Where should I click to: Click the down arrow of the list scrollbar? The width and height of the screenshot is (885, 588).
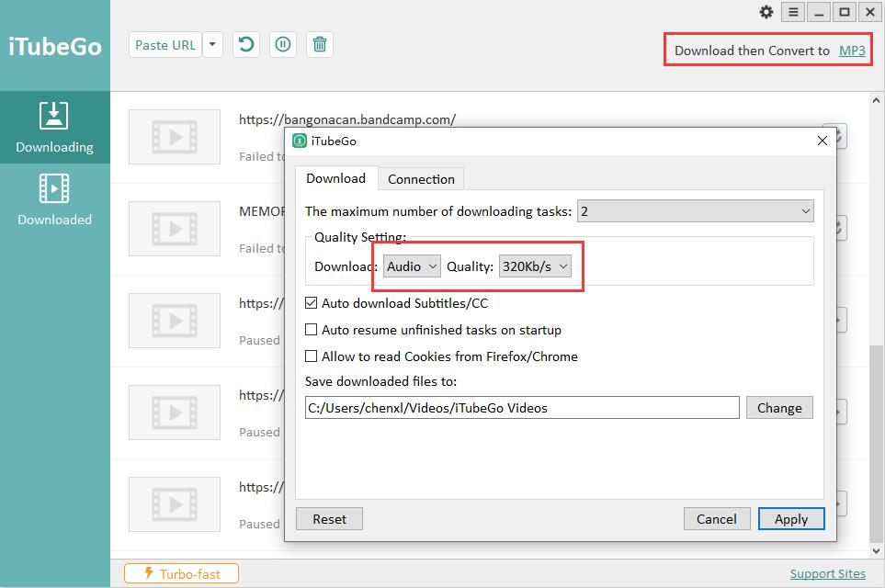point(876,550)
